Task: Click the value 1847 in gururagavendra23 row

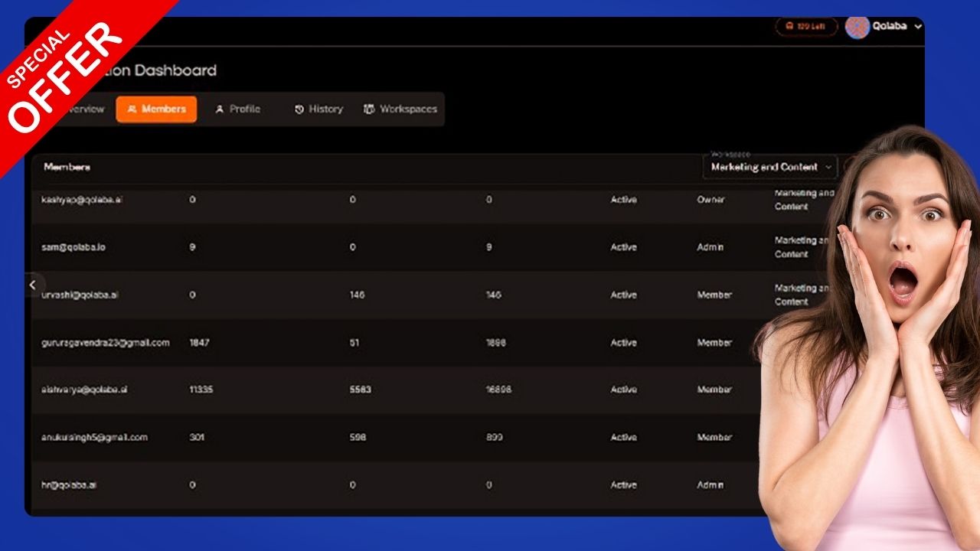Action: tap(200, 343)
